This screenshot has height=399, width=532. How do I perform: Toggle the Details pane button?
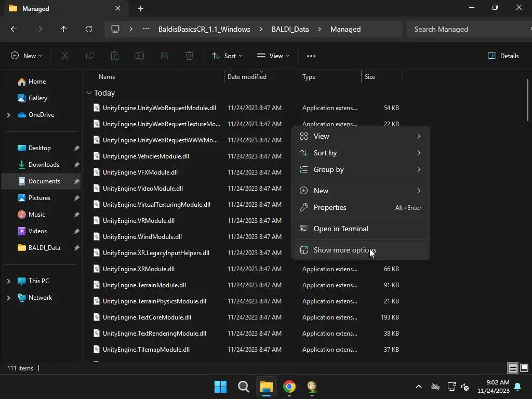pyautogui.click(x=503, y=56)
